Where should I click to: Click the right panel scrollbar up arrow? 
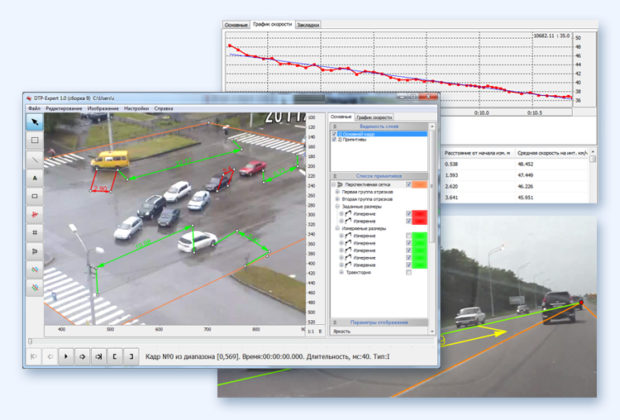pos(432,127)
